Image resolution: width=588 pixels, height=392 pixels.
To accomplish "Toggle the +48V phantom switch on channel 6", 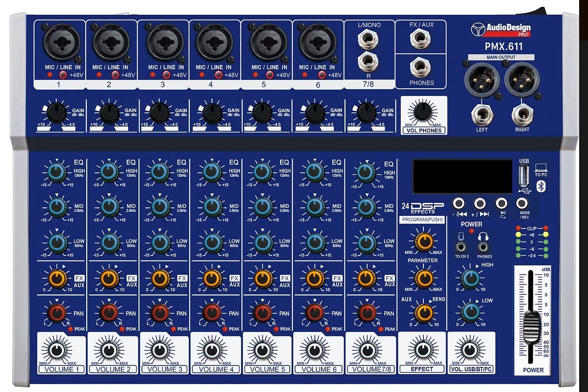I will [x=322, y=74].
